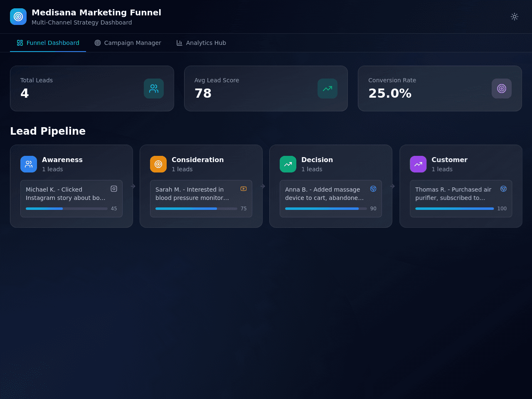
Task: Click the Customer stage purple icon
Action: pos(418,164)
